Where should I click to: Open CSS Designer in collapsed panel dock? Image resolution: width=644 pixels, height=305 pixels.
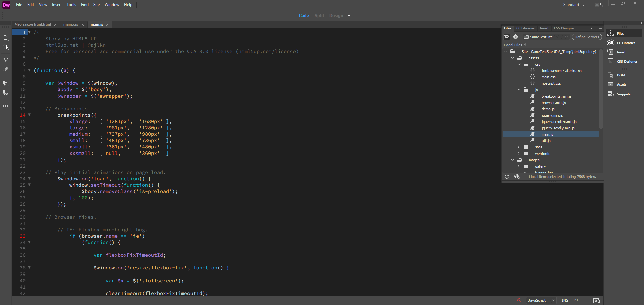pyautogui.click(x=624, y=61)
